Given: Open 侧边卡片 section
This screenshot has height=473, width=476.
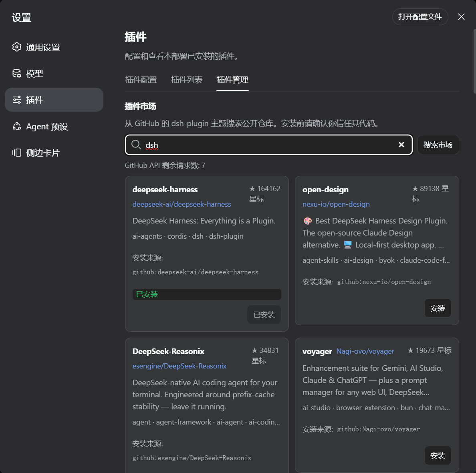Looking at the screenshot, I should (x=54, y=153).
